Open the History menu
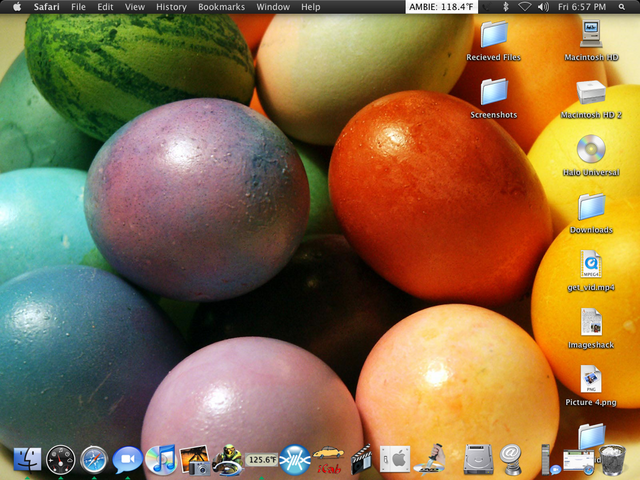 tap(171, 7)
